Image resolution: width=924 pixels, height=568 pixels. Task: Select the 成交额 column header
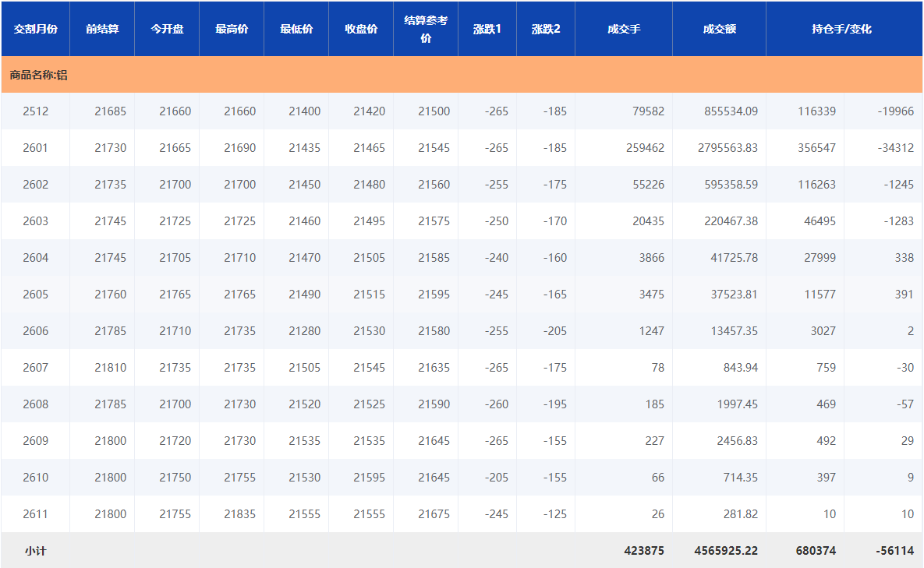[x=719, y=29]
